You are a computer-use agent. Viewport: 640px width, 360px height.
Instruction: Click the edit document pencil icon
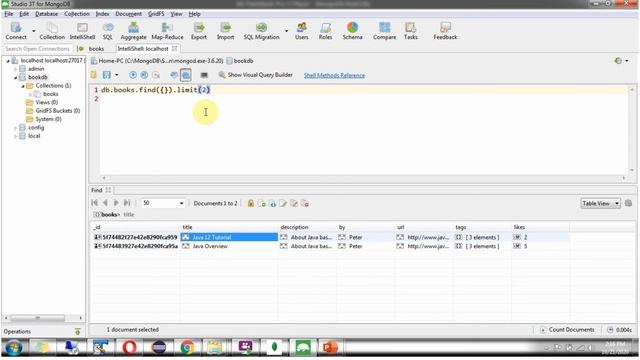pos(283,203)
